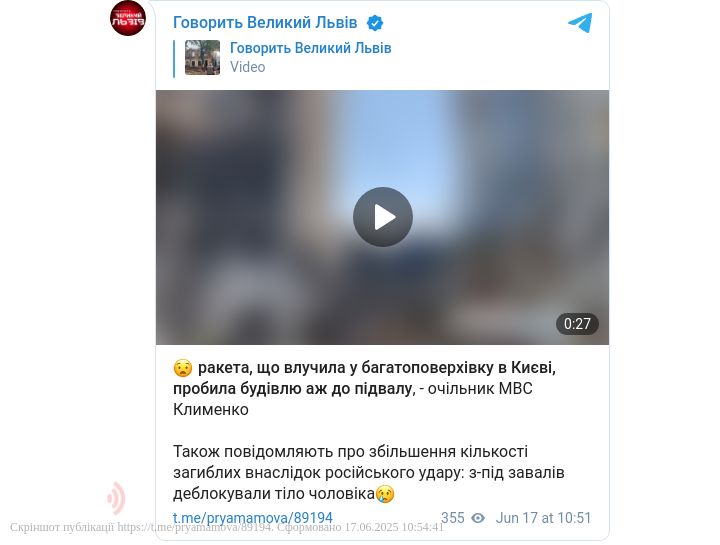Click the eye views icon

(x=478, y=518)
